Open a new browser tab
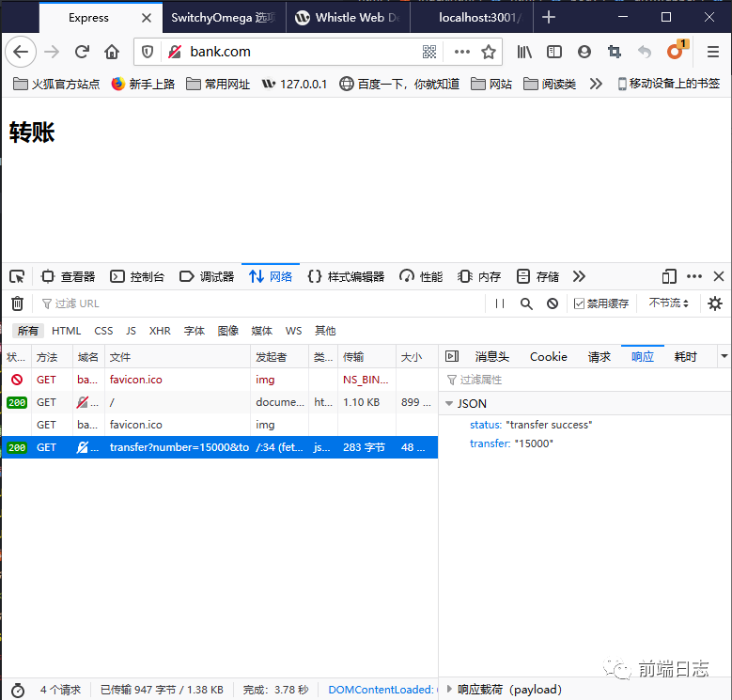Screen dimensions: 732x700 pyautogui.click(x=549, y=18)
